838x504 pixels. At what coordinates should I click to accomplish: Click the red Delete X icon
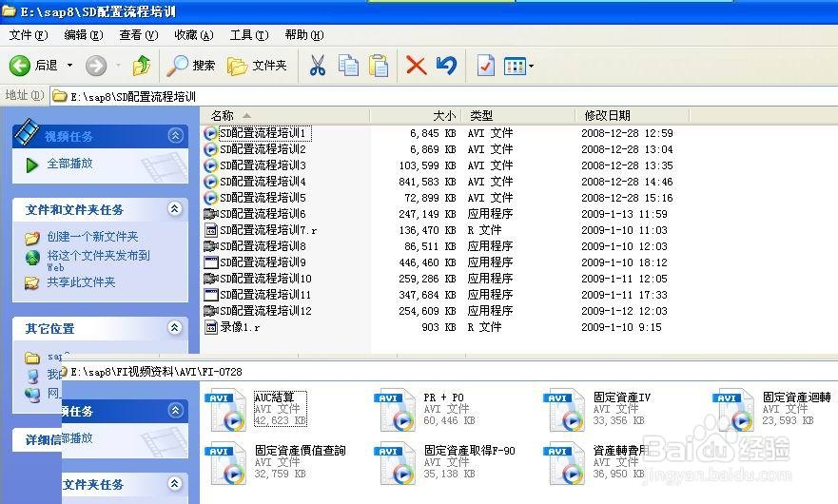pyautogui.click(x=416, y=66)
